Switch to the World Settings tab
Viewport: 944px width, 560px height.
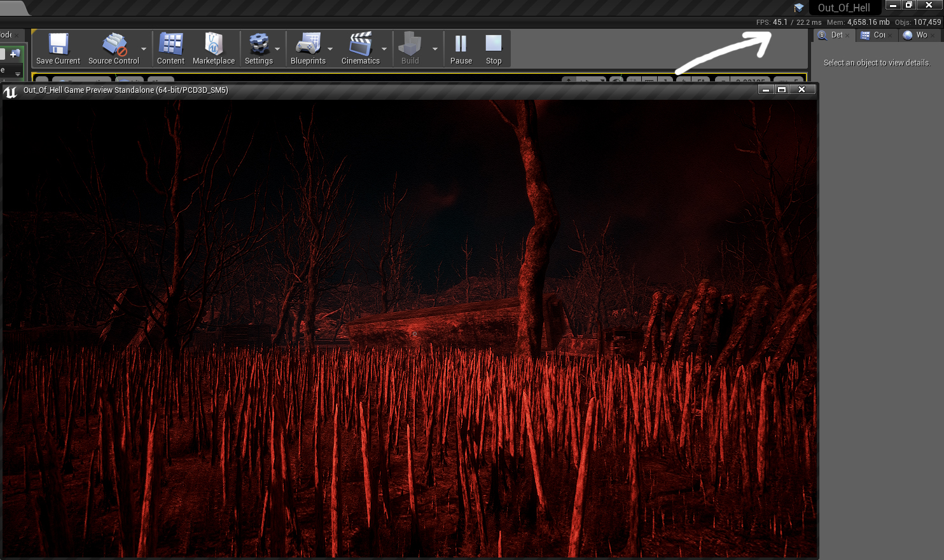pos(920,35)
